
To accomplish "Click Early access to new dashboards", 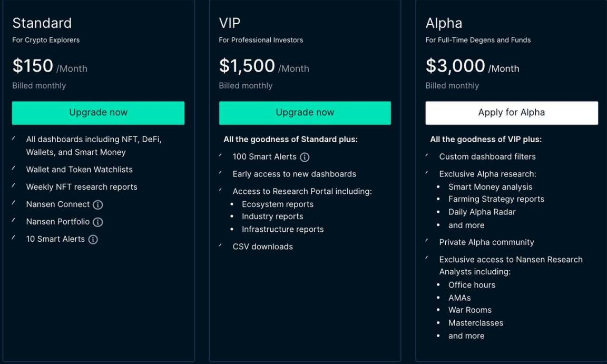I will [294, 174].
